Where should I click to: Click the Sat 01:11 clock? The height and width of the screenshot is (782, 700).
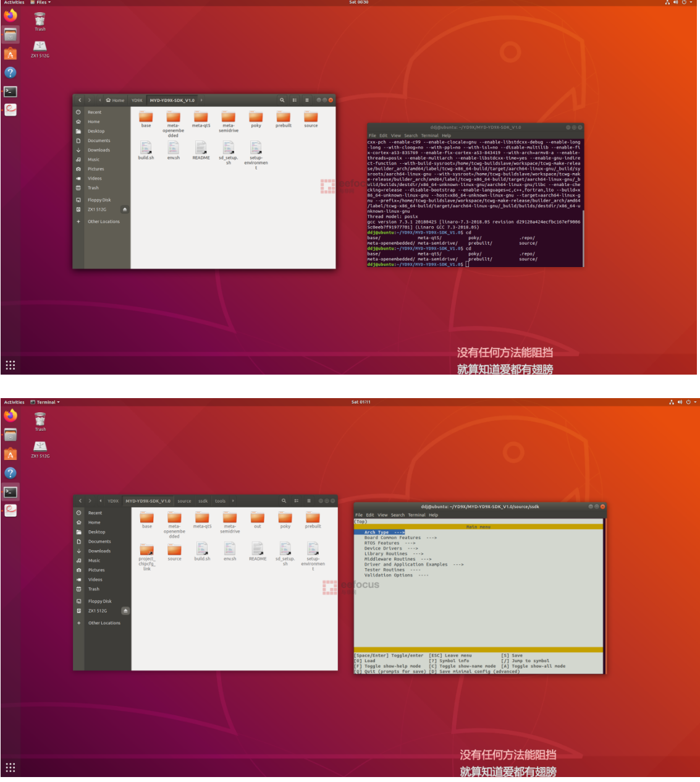click(361, 402)
